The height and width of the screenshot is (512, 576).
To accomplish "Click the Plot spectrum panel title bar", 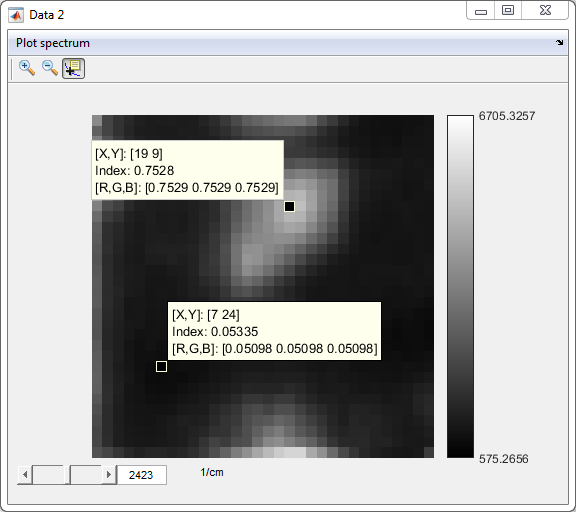I will (x=288, y=43).
